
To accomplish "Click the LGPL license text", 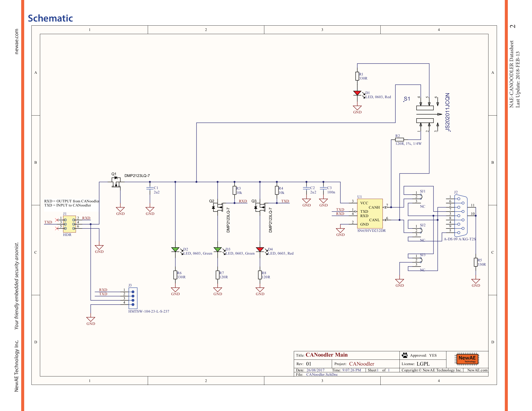I will pos(423,364).
